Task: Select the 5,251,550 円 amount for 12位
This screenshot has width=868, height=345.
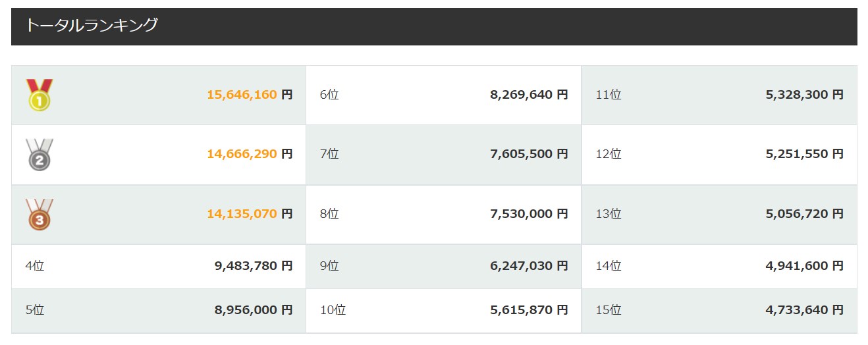Action: click(804, 154)
